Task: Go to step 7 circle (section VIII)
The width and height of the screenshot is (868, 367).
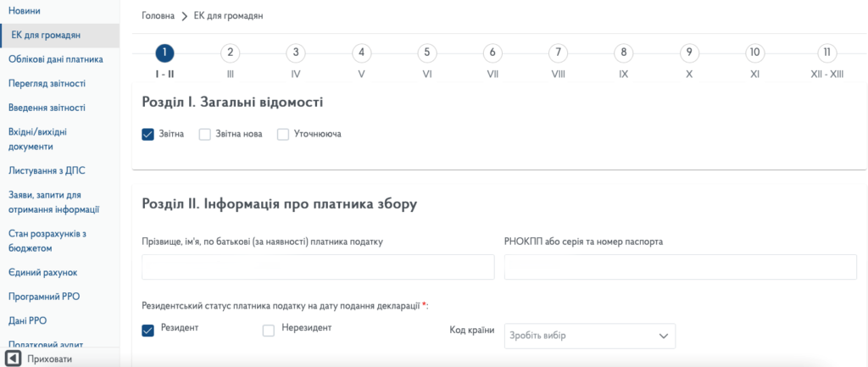Action: pyautogui.click(x=558, y=53)
